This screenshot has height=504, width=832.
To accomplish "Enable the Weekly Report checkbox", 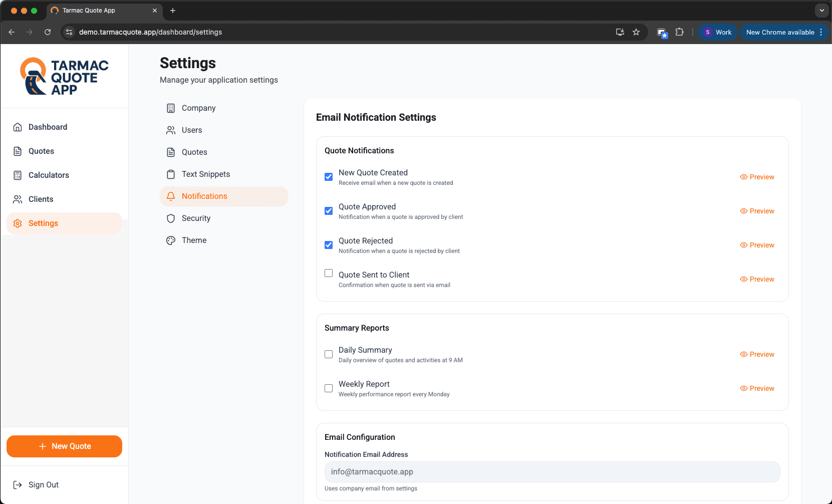I will (329, 388).
